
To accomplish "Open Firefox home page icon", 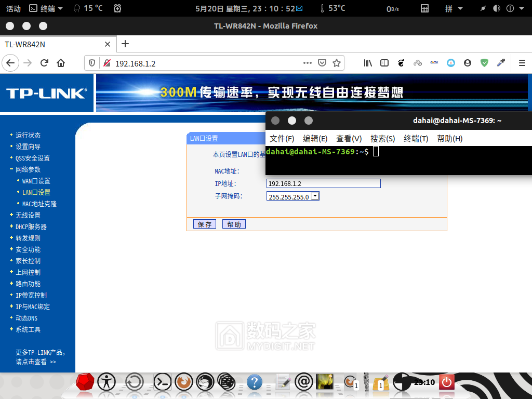I will tap(61, 63).
